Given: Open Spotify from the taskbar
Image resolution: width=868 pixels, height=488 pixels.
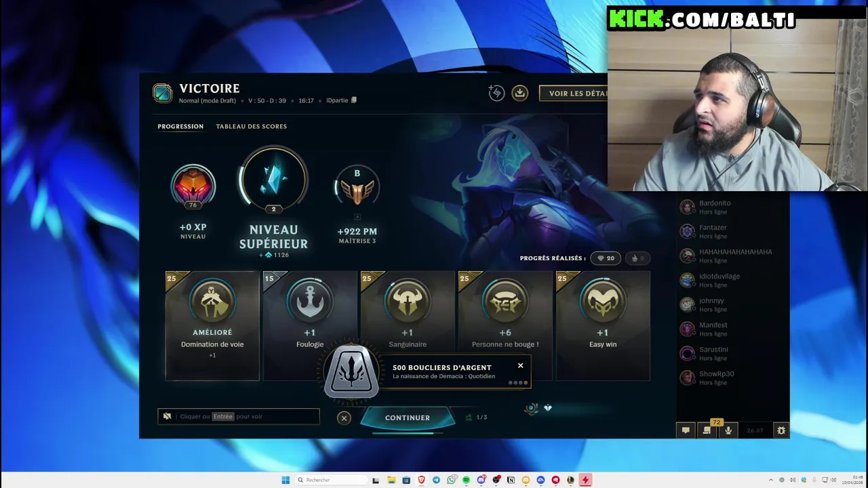Looking at the screenshot, I should [466, 480].
